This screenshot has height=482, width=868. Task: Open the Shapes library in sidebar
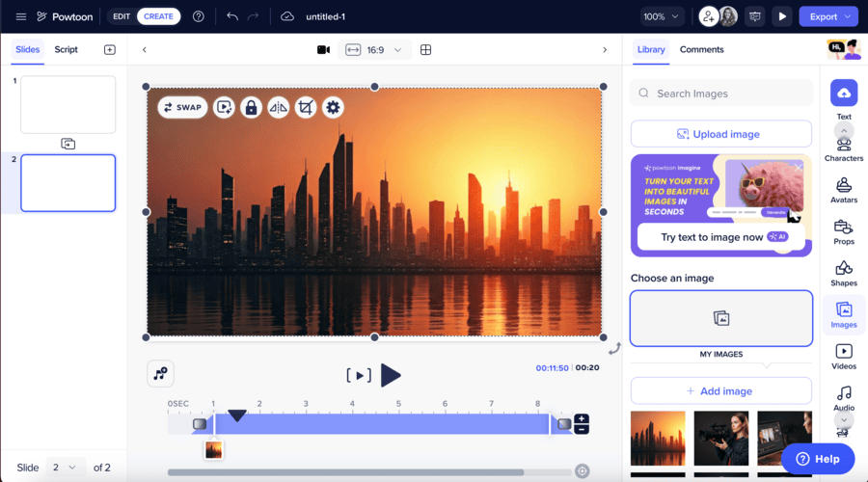pyautogui.click(x=844, y=273)
